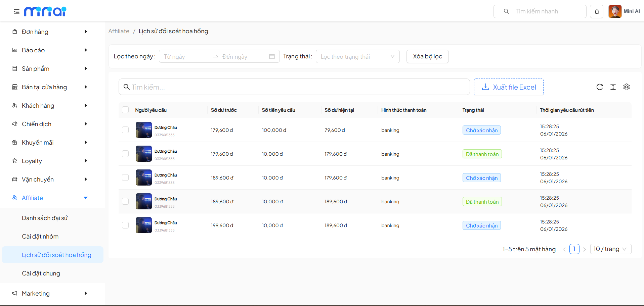Adjust row height icon in table toolbar
The height and width of the screenshot is (306, 644).
613,87
